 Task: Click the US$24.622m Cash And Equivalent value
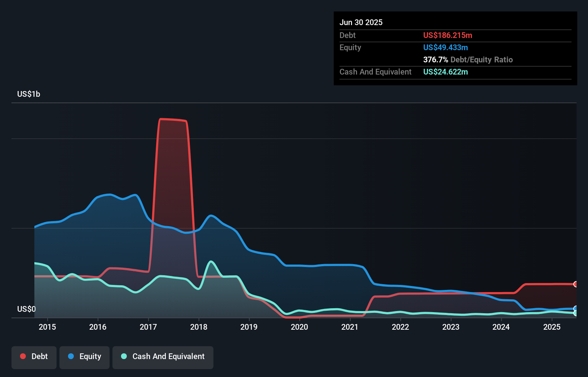tap(445, 72)
